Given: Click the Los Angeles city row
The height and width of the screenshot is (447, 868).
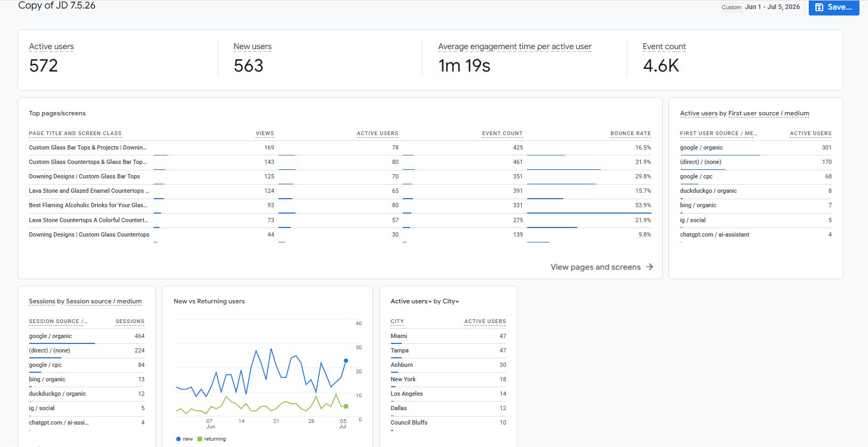Looking at the screenshot, I should (448, 394).
